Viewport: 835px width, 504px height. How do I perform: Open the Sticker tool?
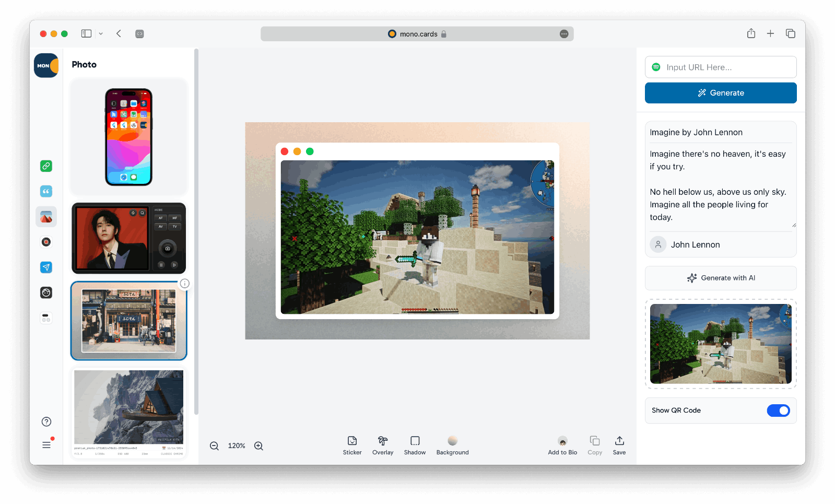coord(352,446)
